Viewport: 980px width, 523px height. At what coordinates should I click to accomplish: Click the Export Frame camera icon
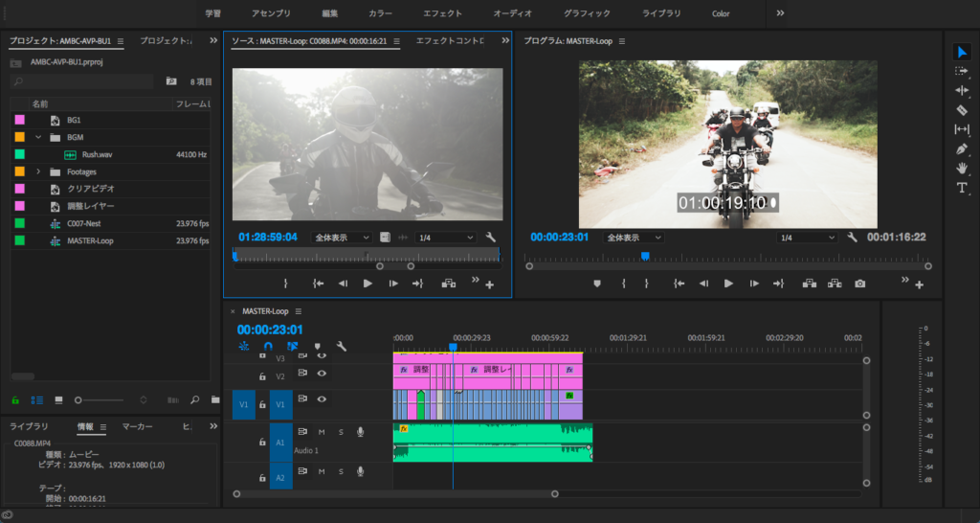[x=859, y=284]
